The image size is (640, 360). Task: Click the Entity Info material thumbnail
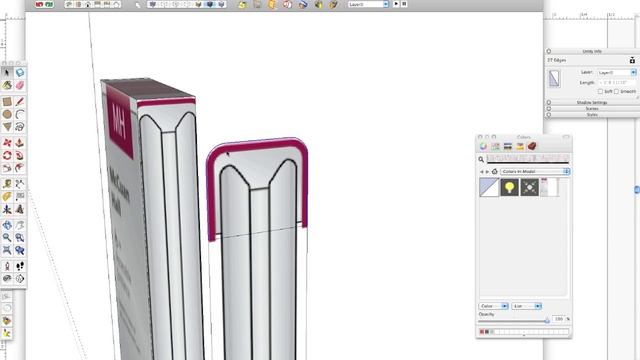(554, 78)
